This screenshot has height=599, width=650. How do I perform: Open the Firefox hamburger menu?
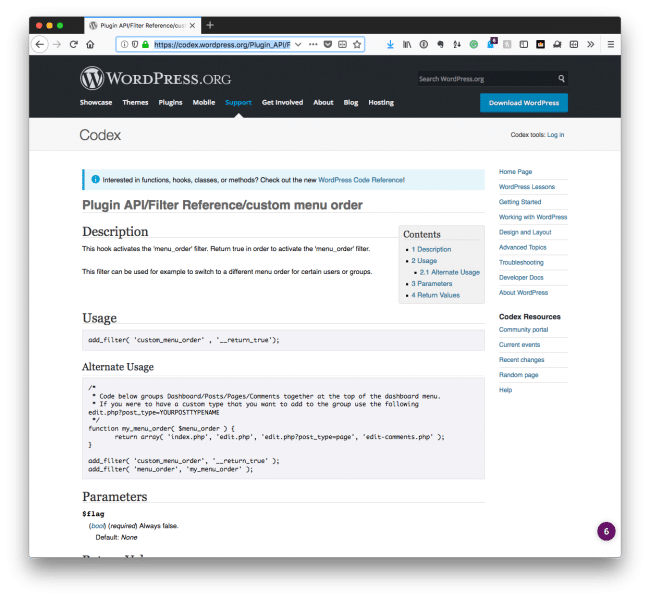(x=611, y=44)
